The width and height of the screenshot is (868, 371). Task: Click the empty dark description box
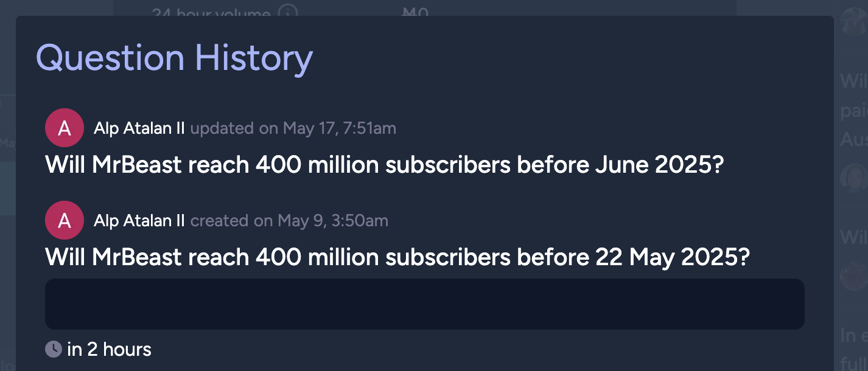coord(425,304)
